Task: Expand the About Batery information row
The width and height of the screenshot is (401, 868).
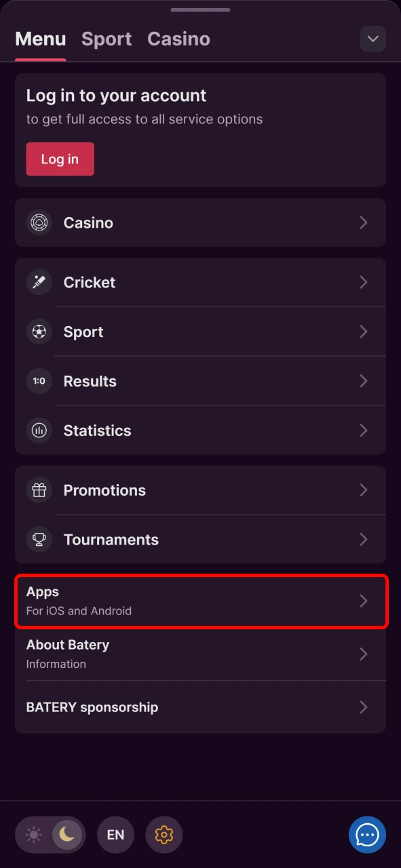Action: (201, 653)
